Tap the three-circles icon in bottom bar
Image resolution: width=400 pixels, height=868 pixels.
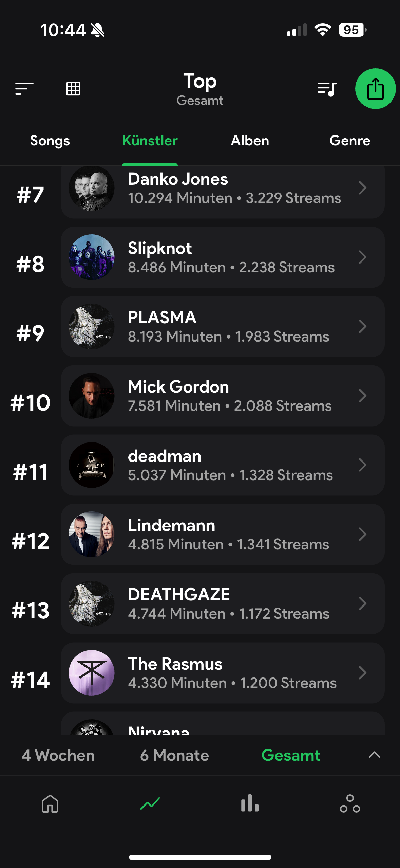(350, 803)
